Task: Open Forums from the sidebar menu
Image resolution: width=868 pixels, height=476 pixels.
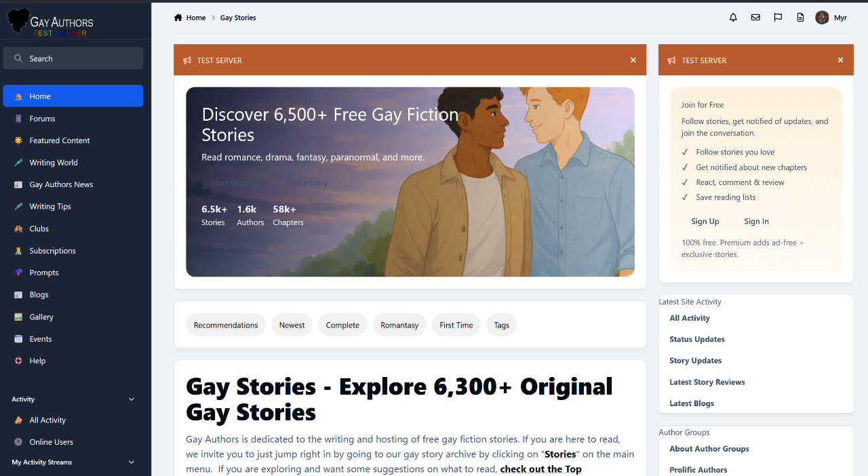Action: click(x=42, y=119)
